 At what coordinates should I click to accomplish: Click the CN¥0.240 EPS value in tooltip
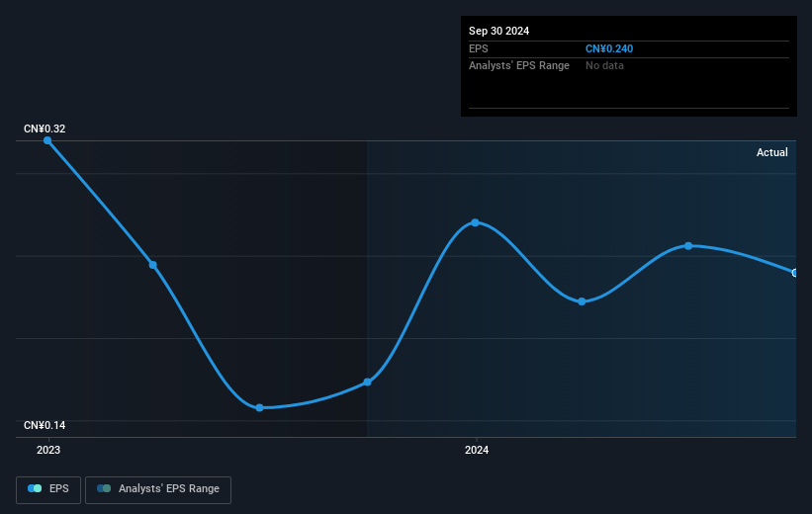(609, 48)
